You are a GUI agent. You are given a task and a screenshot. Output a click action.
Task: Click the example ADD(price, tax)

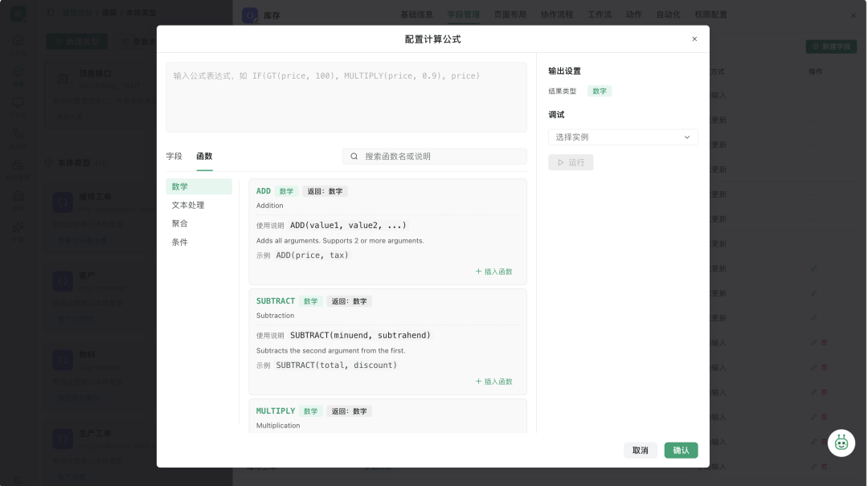pyautogui.click(x=312, y=255)
